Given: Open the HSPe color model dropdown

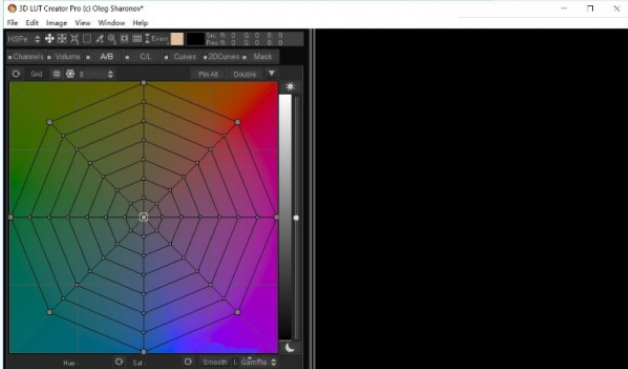Looking at the screenshot, I should coord(24,39).
